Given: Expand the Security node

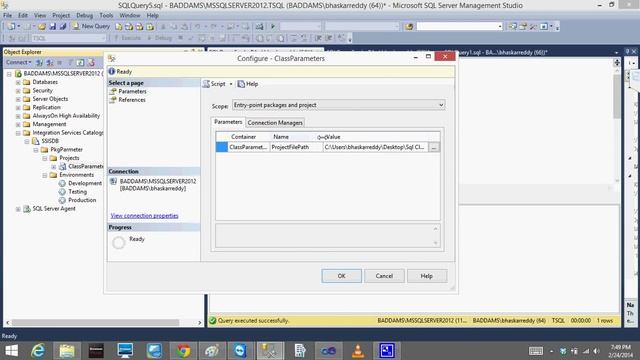Looking at the screenshot, I should (18, 91).
